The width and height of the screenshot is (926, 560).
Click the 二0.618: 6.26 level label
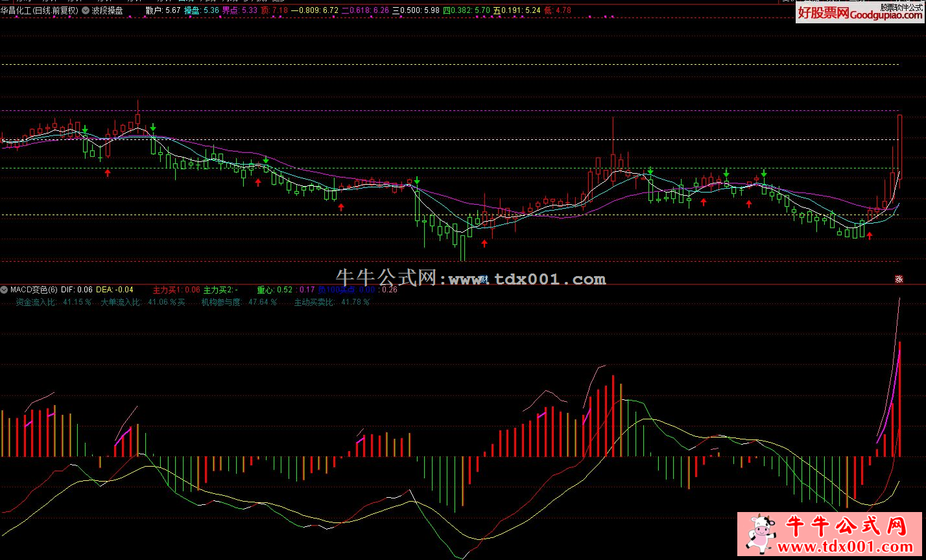point(366,10)
